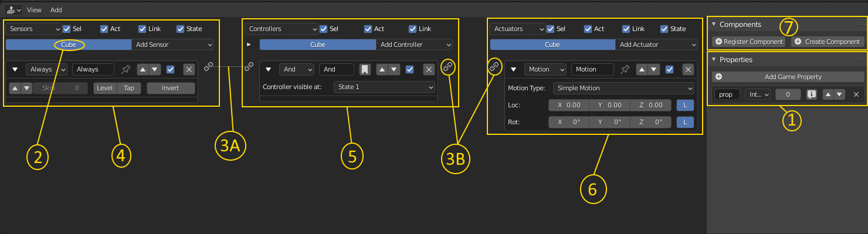This screenshot has height=234, width=868.
Task: Pin the Motion actuator
Action: point(625,69)
